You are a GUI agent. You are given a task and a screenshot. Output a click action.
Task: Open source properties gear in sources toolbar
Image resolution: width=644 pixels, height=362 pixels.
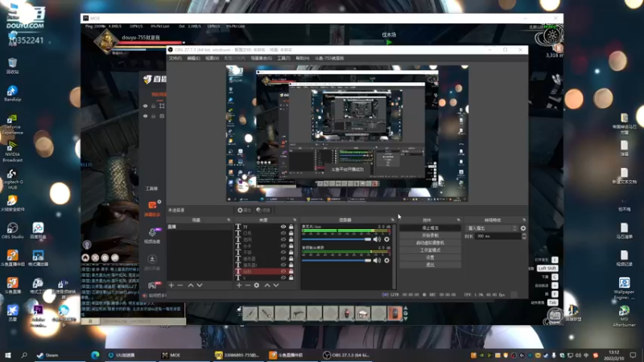tap(257, 285)
